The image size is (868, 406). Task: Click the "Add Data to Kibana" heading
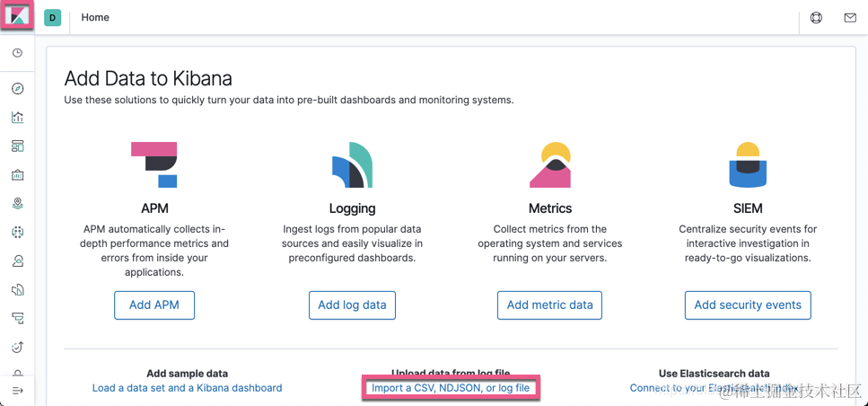click(x=148, y=79)
